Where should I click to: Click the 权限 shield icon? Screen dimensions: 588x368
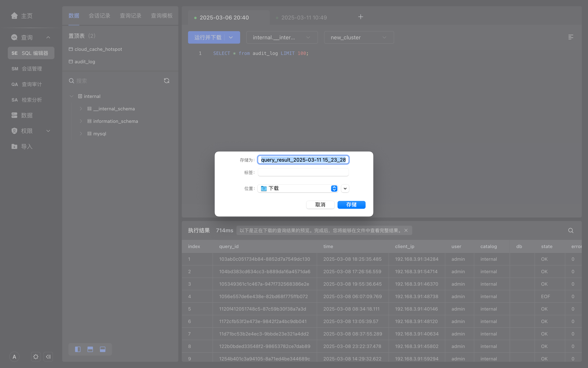[14, 131]
